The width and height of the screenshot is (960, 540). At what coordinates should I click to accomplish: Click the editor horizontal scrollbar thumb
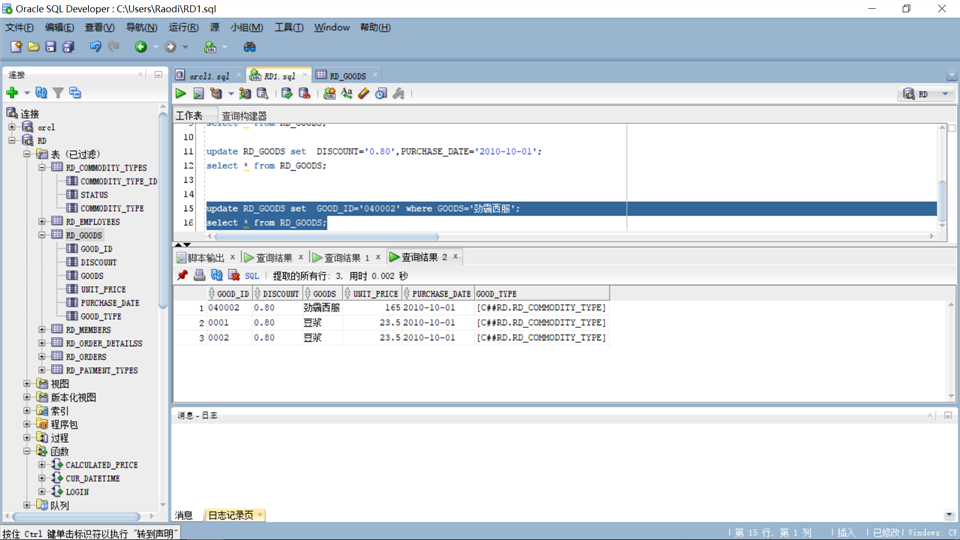pyautogui.click(x=326, y=236)
